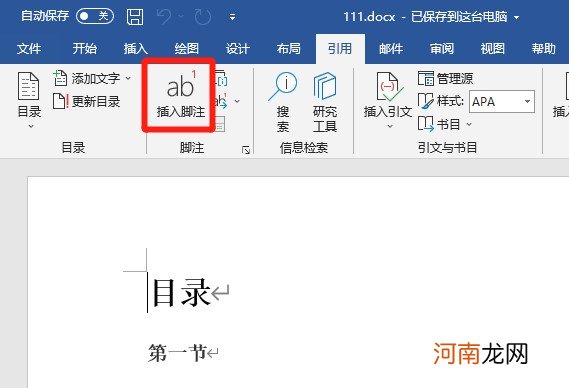569x388 pixels.
Task: Open the APA style combo box
Action: (x=502, y=102)
